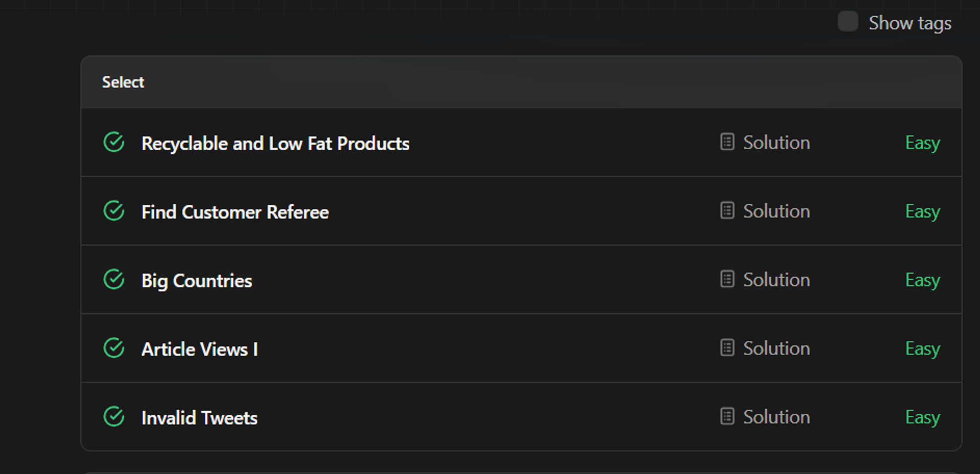The width and height of the screenshot is (980, 474).
Task: Enable the Show tags checkbox
Action: click(x=848, y=22)
